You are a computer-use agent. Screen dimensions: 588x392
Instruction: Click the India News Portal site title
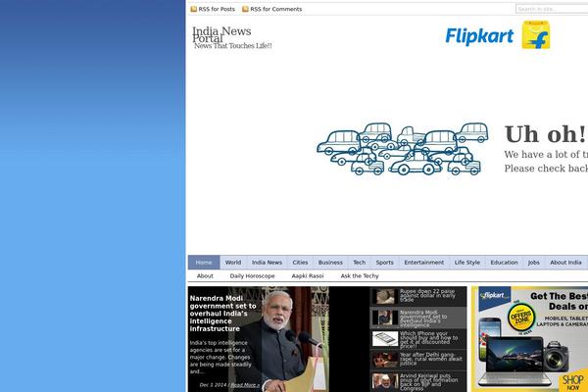221,34
